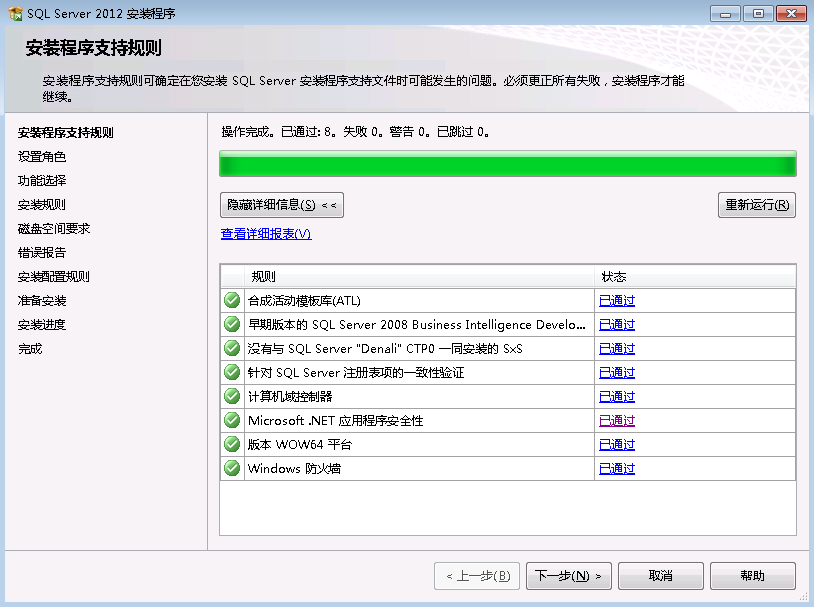This screenshot has height=607, width=814.
Task: Maximize the SQL Server 2012 安装程序 window
Action: 758,14
